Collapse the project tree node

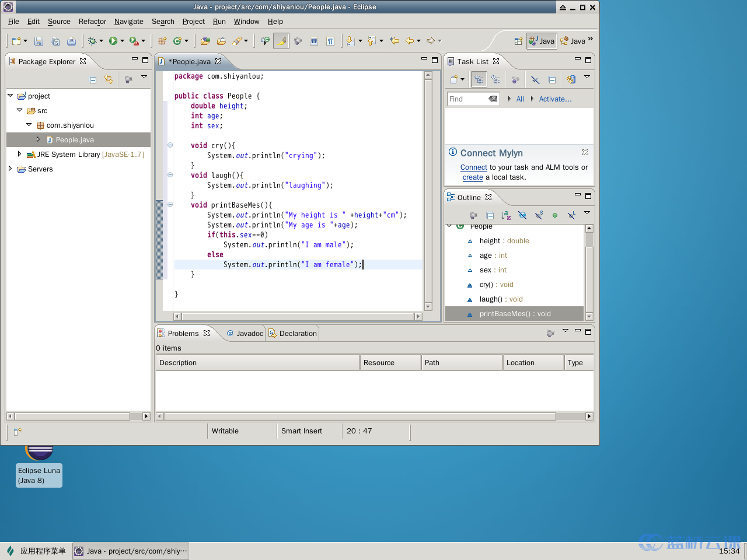(10, 95)
